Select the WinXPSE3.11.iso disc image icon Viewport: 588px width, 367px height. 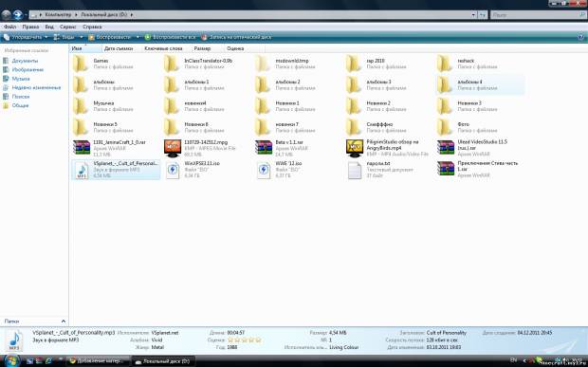[x=173, y=170]
